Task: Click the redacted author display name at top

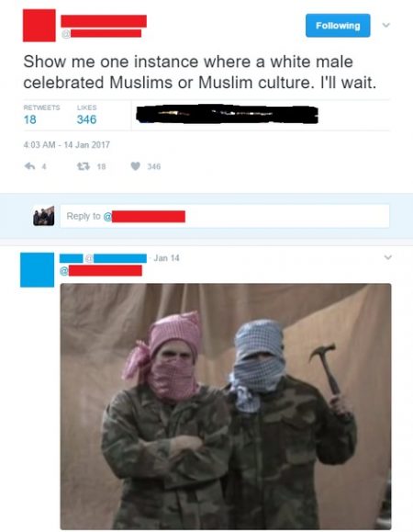Action: click(x=104, y=21)
